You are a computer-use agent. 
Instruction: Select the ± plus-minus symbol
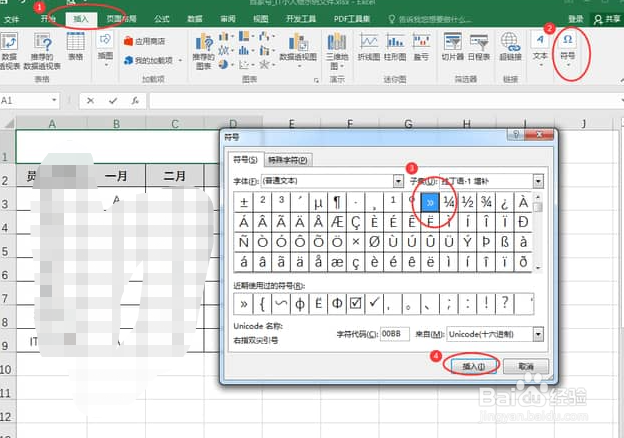pos(244,202)
